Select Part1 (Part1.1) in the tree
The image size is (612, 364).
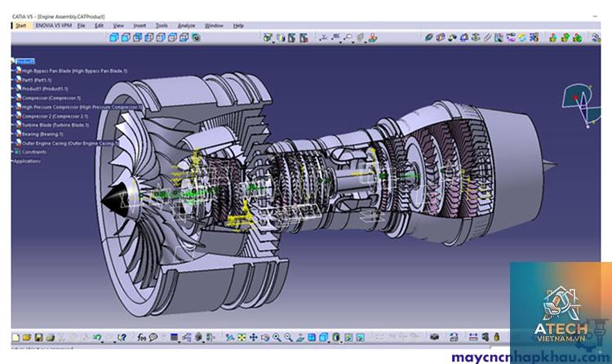pos(36,80)
